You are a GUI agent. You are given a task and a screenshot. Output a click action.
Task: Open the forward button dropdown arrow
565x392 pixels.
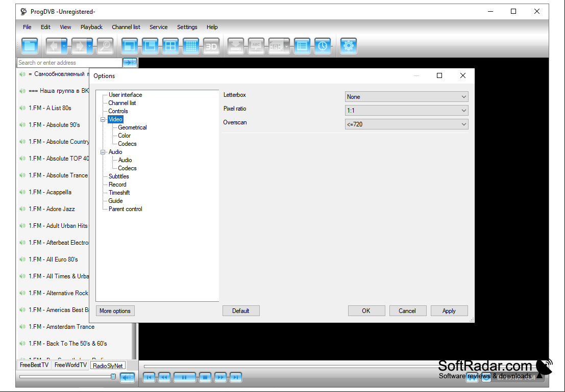pos(90,46)
